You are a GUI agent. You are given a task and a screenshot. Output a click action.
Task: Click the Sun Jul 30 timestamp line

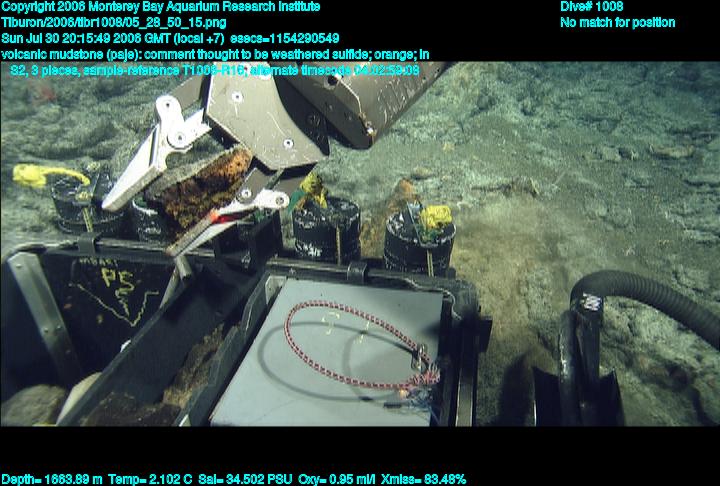pyautogui.click(x=170, y=38)
